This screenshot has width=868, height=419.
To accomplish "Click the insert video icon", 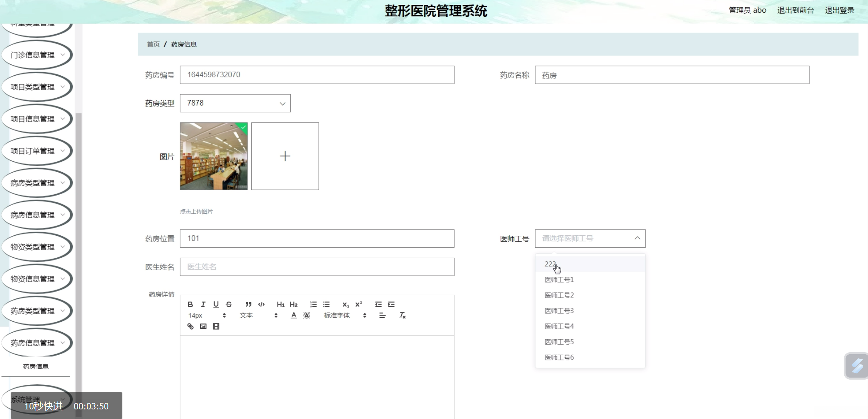I will tap(216, 326).
